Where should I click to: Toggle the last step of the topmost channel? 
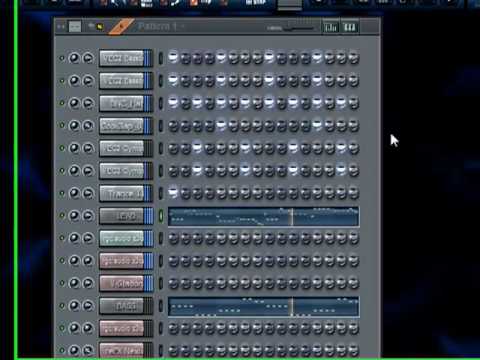[353, 58]
